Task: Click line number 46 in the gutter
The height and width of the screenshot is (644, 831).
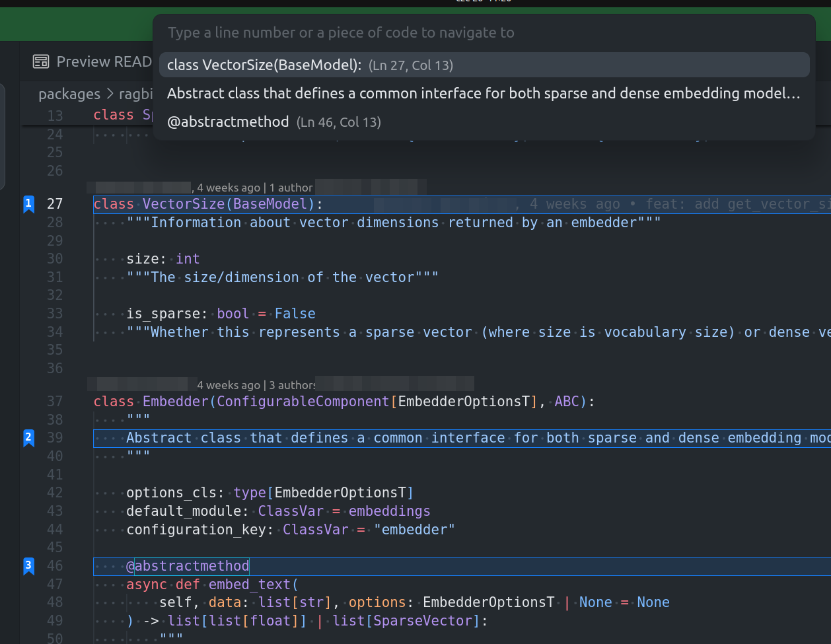Action: click(55, 565)
